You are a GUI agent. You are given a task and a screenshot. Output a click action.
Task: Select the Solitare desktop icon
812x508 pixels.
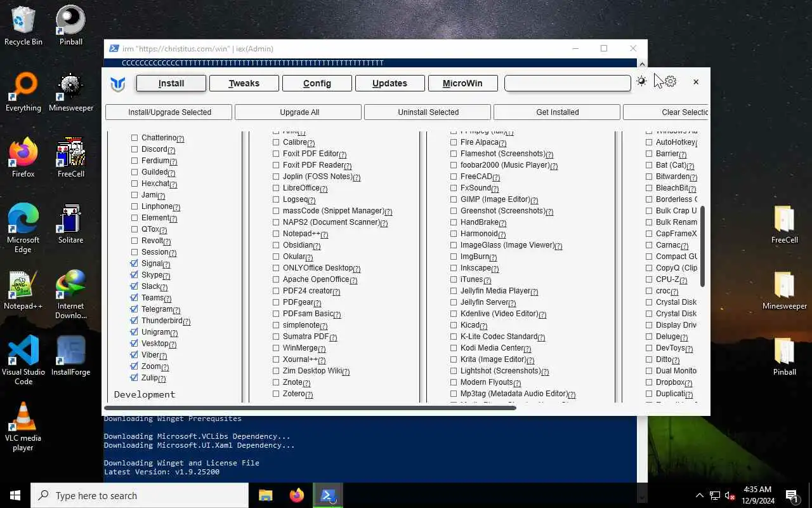(x=71, y=224)
